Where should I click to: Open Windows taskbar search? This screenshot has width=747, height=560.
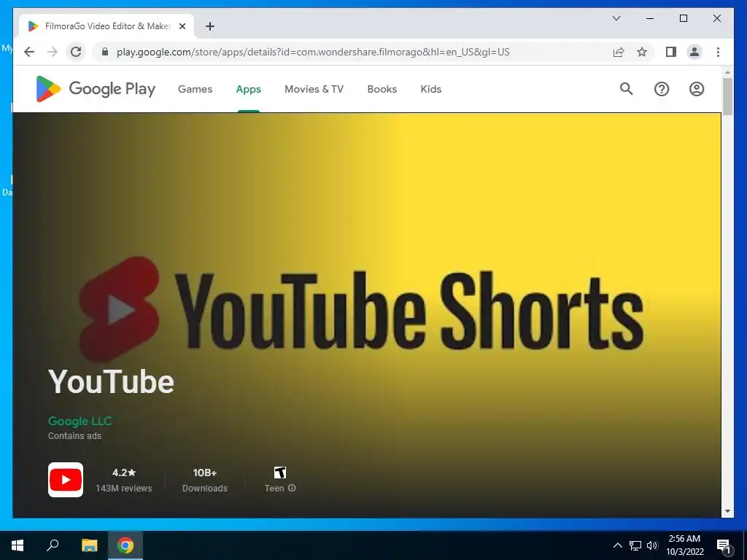pos(53,545)
